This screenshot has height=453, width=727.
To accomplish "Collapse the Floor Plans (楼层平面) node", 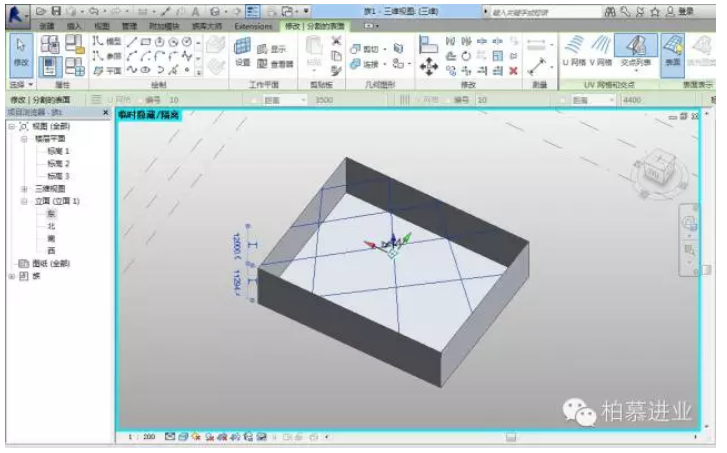I will click(x=24, y=139).
